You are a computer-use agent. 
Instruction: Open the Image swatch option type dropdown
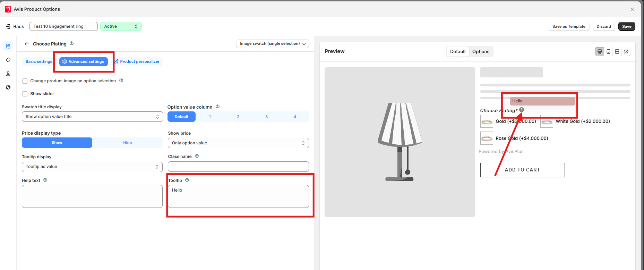(272, 44)
